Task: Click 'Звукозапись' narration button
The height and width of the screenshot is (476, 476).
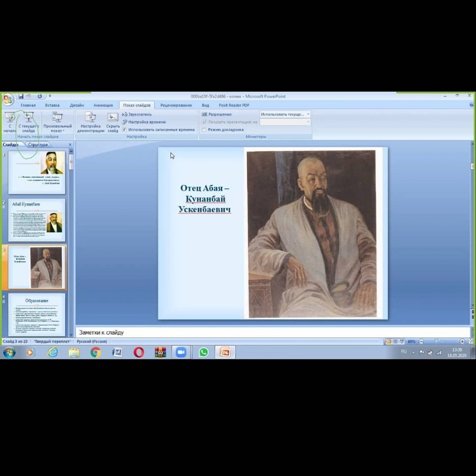Action: coord(137,114)
